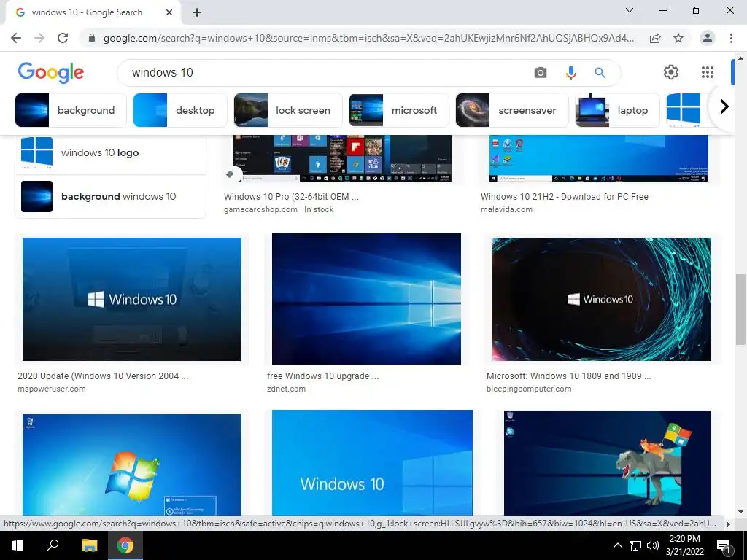This screenshot has height=560, width=747.
Task: Open the tab search dropdown arrow
Action: [630, 10]
